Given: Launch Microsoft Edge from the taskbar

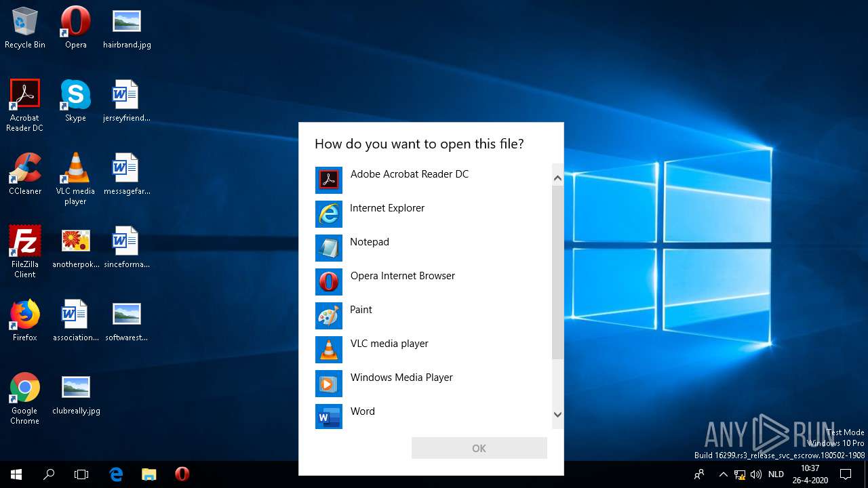Looking at the screenshot, I should coord(116,474).
